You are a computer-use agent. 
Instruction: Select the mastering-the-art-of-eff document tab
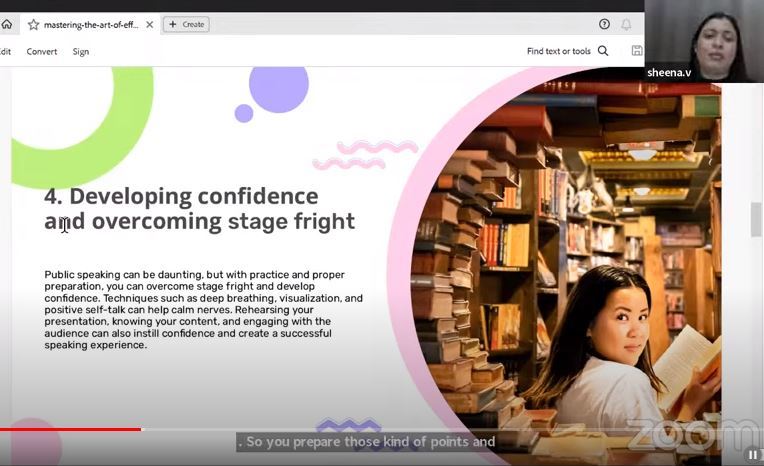tap(91, 24)
